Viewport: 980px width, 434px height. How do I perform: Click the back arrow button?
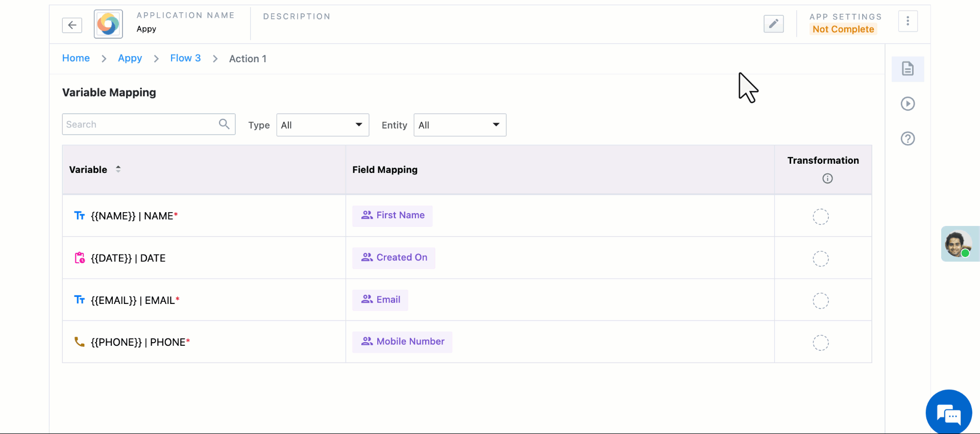click(72, 25)
